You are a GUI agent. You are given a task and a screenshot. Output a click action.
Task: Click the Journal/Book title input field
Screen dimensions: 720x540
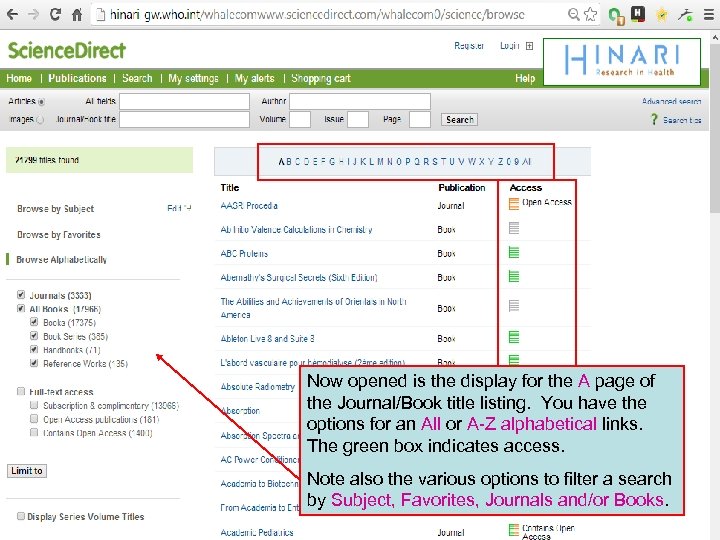point(185,119)
